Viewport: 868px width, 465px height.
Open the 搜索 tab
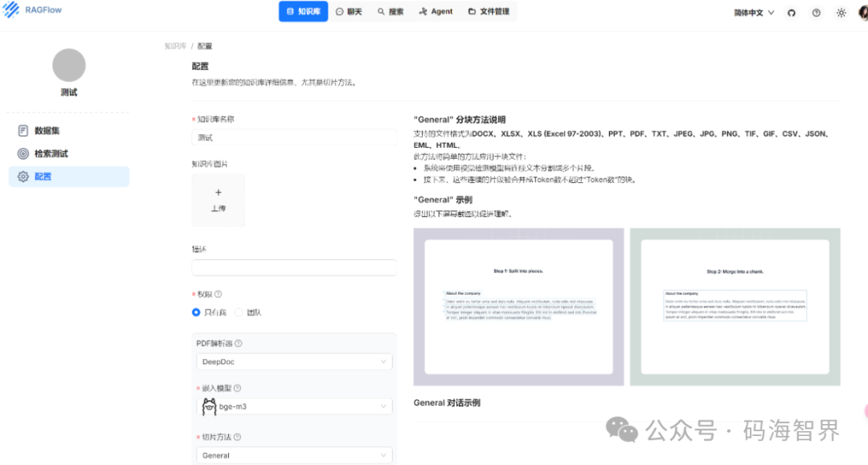point(391,11)
